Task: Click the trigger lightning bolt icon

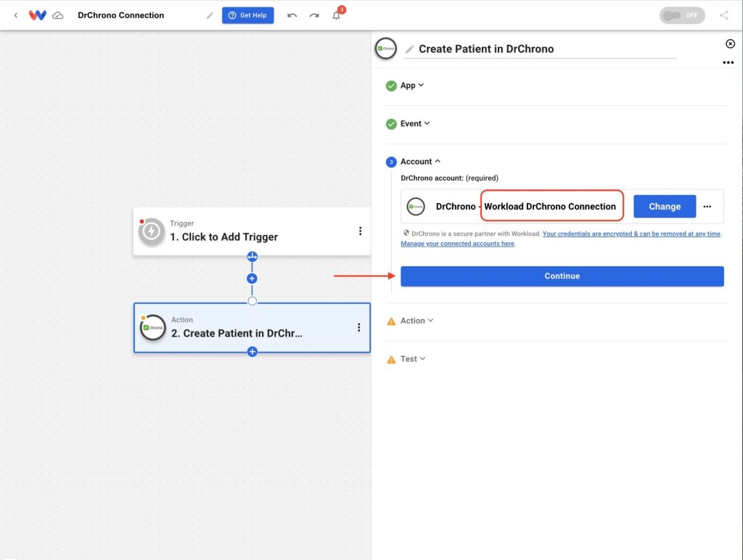Action: [151, 231]
